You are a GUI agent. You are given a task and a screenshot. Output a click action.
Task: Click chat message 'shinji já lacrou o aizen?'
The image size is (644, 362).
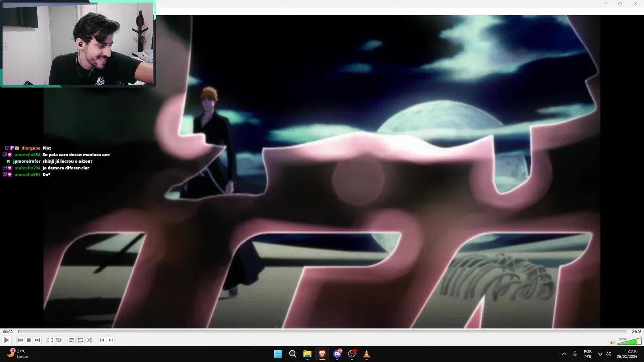point(67,161)
